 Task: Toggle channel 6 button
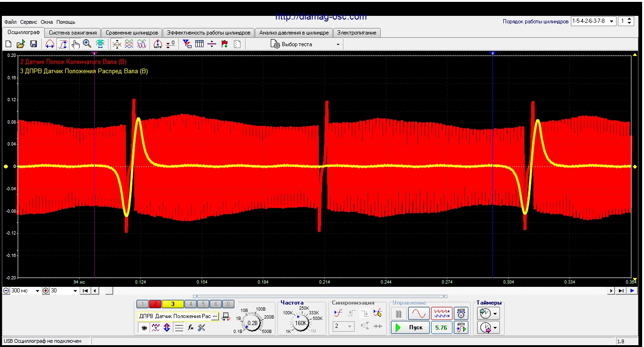tap(215, 304)
